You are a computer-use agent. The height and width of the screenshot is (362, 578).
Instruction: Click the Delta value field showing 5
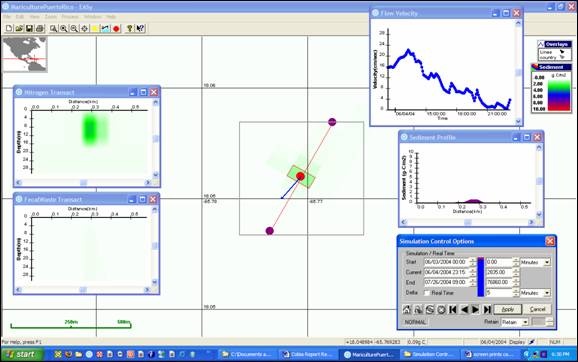tap(499, 293)
